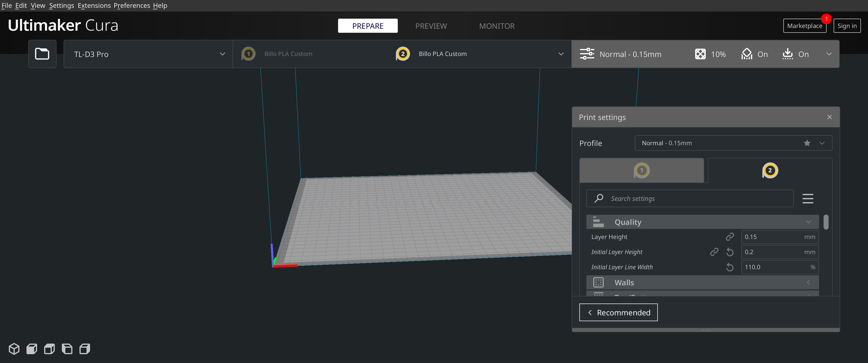Click the Layer Height link icon
Viewport: 868px width, 363px height.
pyautogui.click(x=730, y=237)
